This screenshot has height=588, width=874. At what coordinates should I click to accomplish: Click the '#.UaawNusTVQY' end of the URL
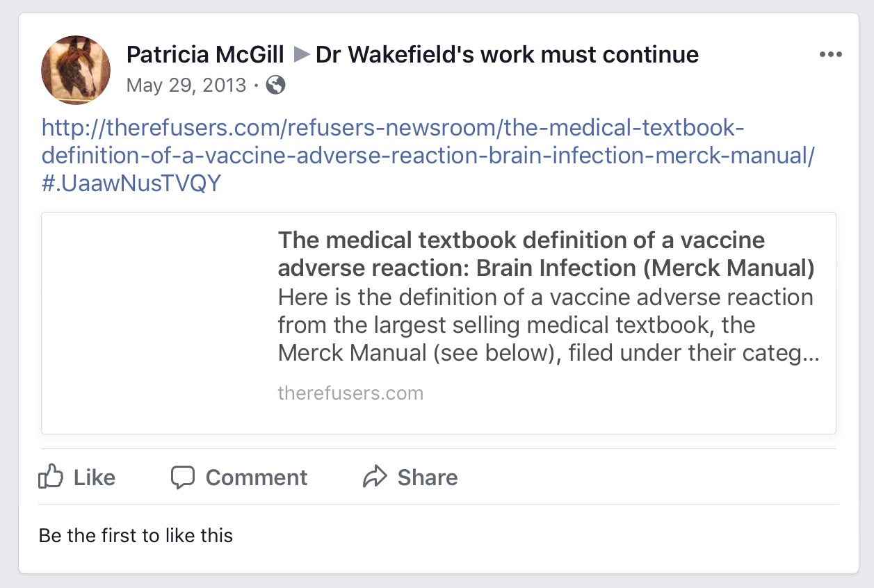coord(131,184)
